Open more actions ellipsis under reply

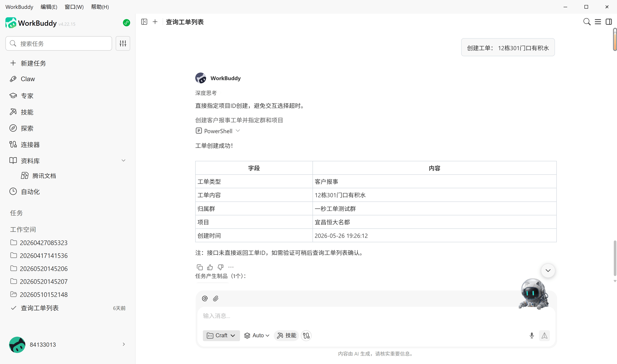click(231, 267)
